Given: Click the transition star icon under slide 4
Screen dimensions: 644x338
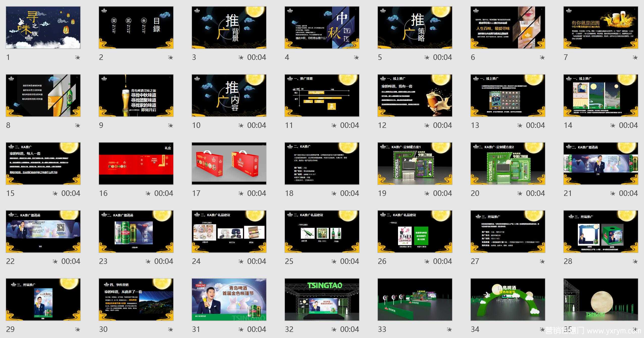Looking at the screenshot, I should pyautogui.click(x=356, y=58).
